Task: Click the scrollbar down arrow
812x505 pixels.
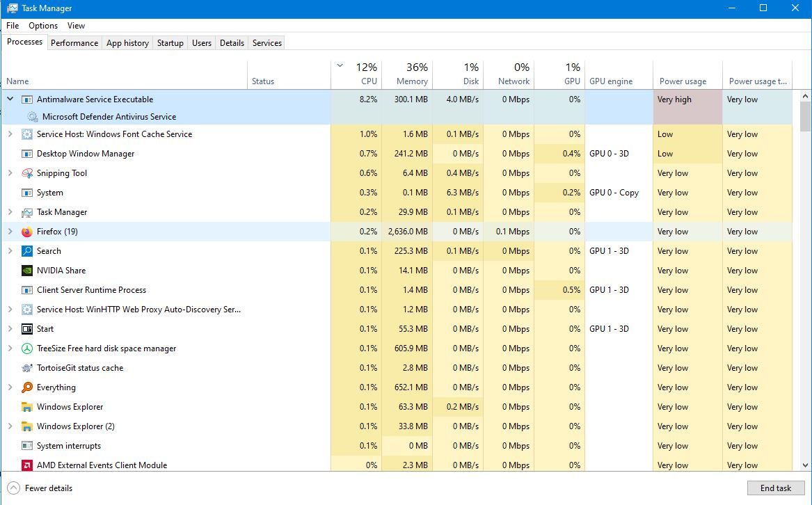Action: pyautogui.click(x=805, y=465)
